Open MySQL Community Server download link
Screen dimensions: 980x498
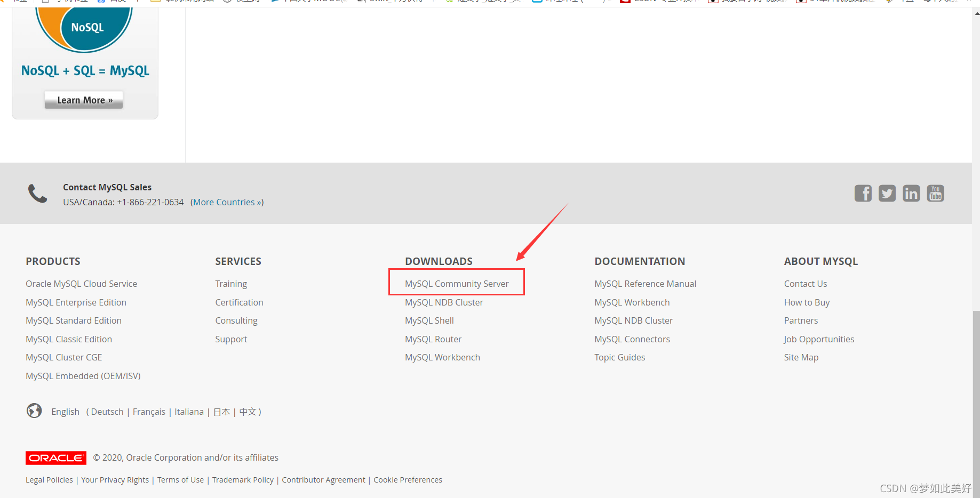pos(457,284)
